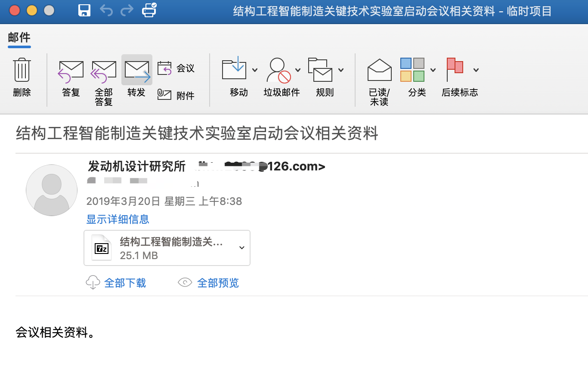The width and height of the screenshot is (588, 371).
Task: Delete the email with the trash icon
Action: (22, 78)
